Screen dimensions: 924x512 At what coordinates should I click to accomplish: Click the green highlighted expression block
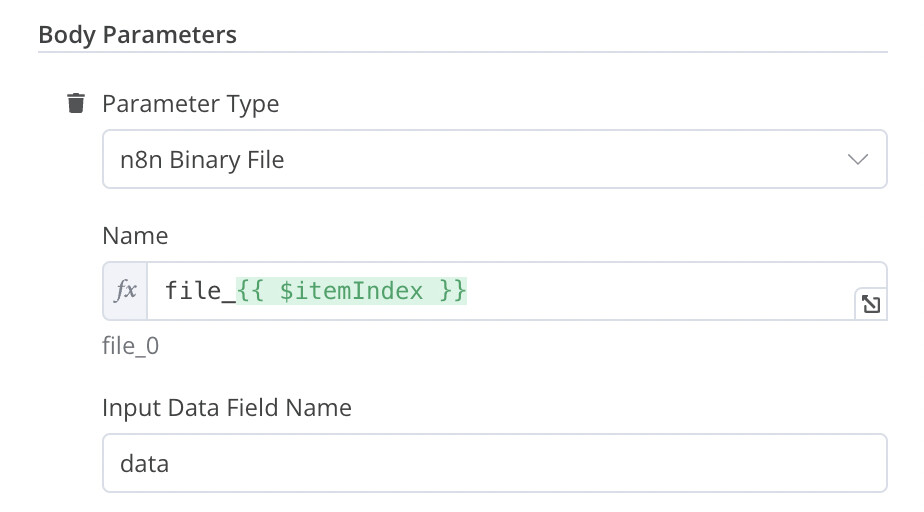coord(351,291)
